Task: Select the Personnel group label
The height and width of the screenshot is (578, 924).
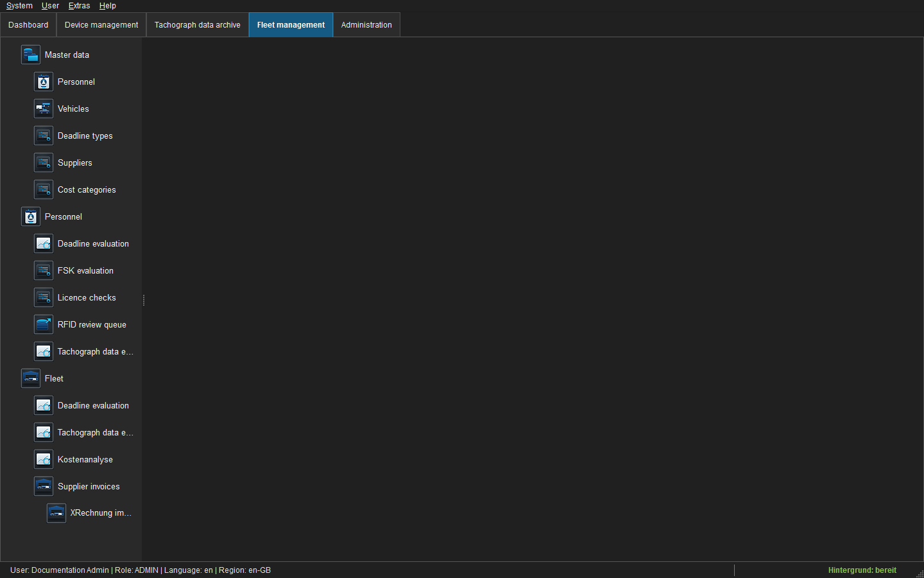Action: pos(64,217)
